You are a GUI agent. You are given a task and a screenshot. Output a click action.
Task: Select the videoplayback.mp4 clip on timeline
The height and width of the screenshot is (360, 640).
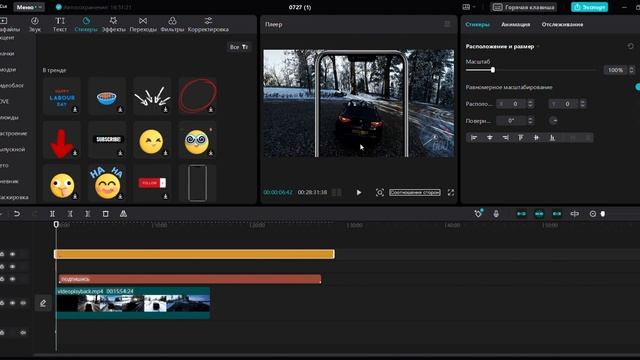pyautogui.click(x=133, y=303)
